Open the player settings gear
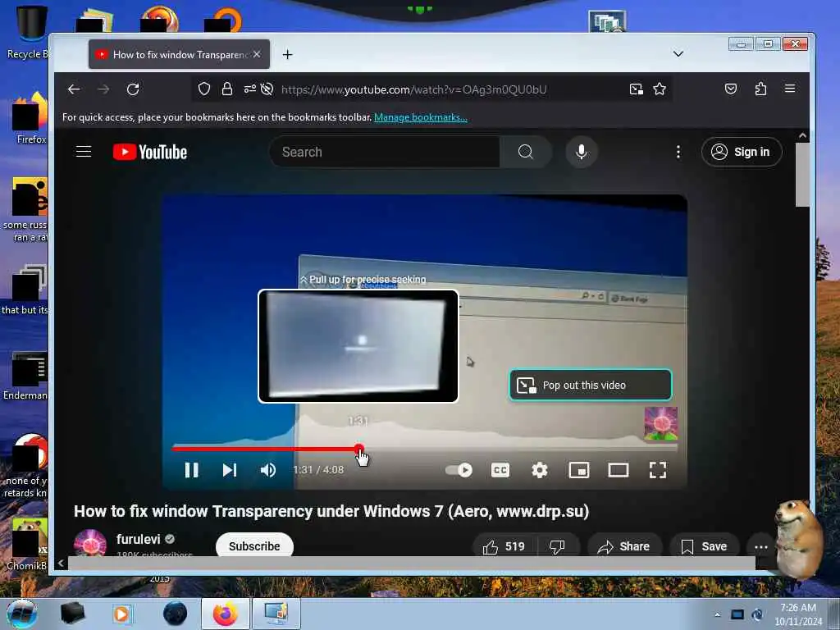Image resolution: width=840 pixels, height=630 pixels. point(540,470)
